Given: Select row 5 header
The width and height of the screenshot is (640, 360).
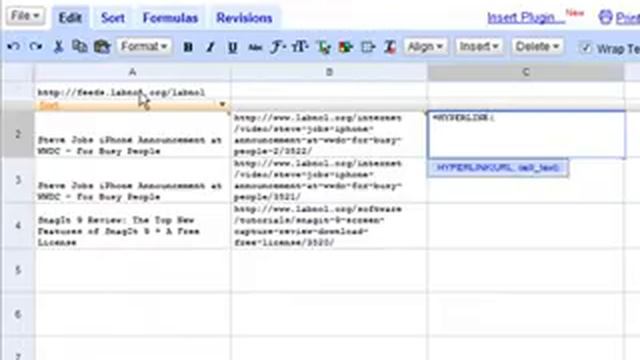Looking at the screenshot, I should [x=18, y=270].
